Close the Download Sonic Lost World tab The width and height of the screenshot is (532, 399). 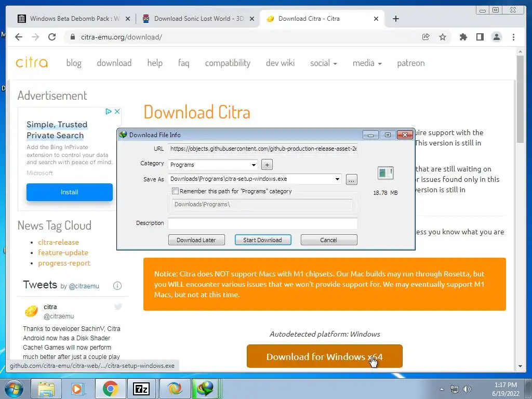tap(252, 19)
